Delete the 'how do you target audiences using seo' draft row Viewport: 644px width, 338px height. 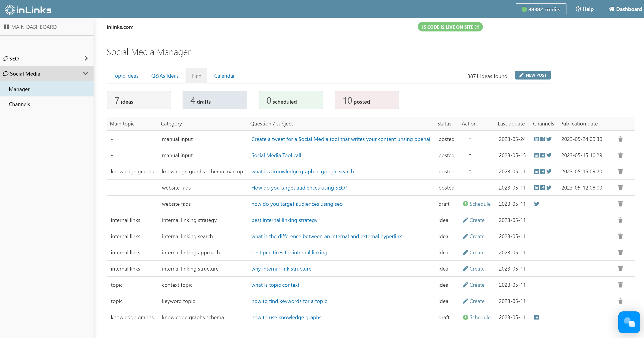620,204
